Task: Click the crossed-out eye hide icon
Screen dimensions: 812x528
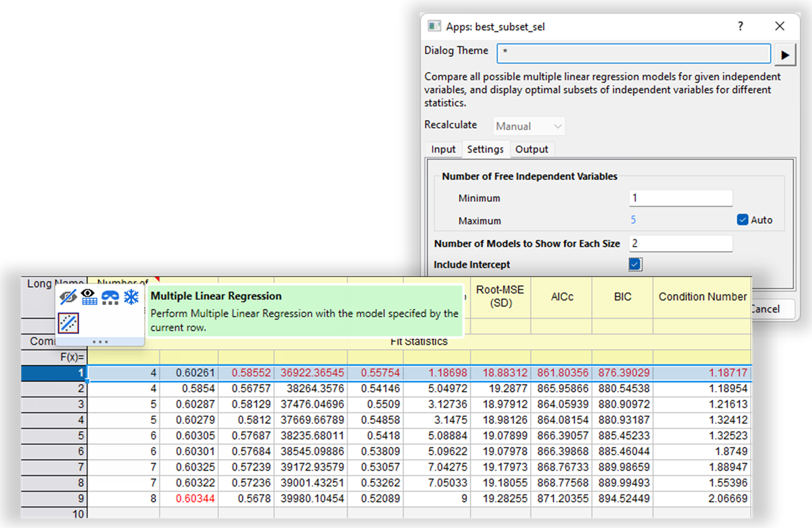Action: pyautogui.click(x=68, y=297)
